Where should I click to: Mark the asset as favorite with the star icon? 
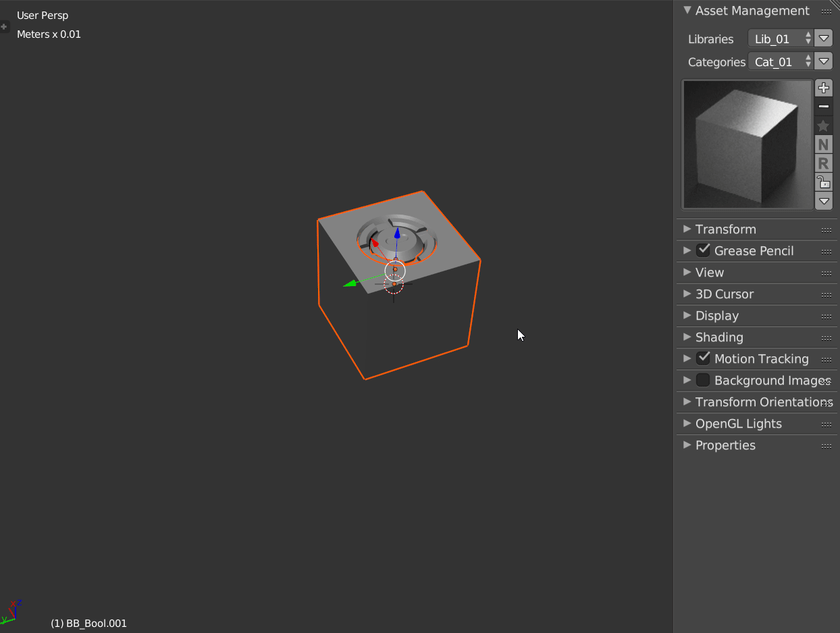coord(823,125)
